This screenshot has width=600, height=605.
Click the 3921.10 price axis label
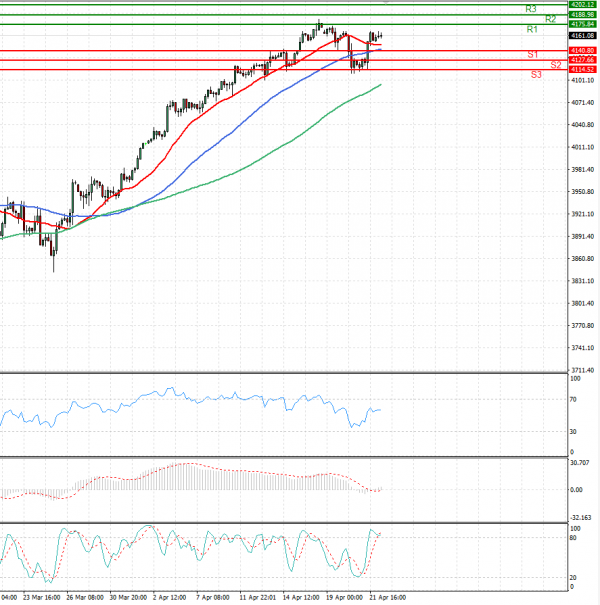click(x=582, y=214)
